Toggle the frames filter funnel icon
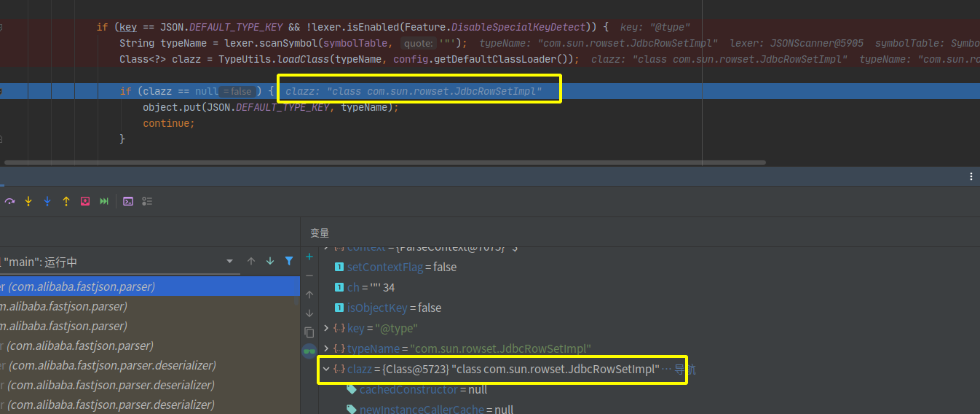The height and width of the screenshot is (414, 980). pos(289,261)
